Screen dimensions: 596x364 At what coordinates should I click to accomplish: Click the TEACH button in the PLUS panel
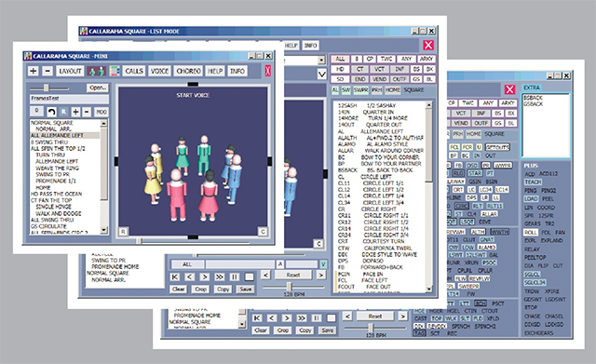pyautogui.click(x=533, y=182)
